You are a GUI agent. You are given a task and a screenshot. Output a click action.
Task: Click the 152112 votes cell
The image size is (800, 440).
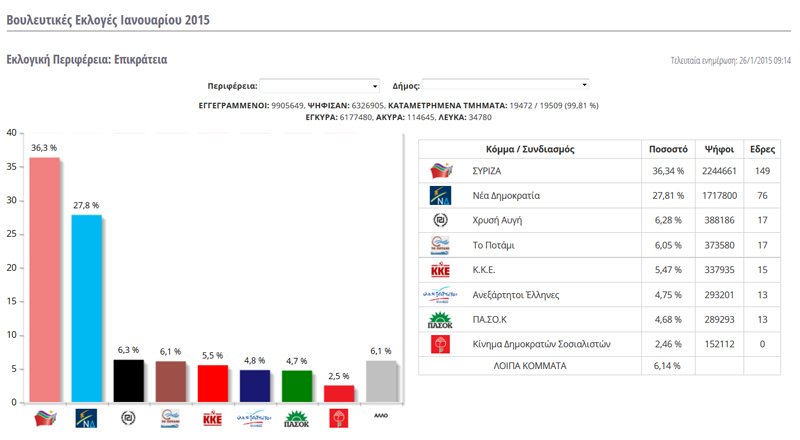pyautogui.click(x=719, y=344)
